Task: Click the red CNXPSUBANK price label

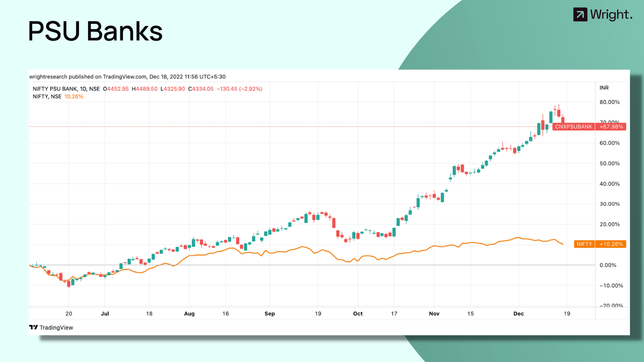Action: point(574,127)
